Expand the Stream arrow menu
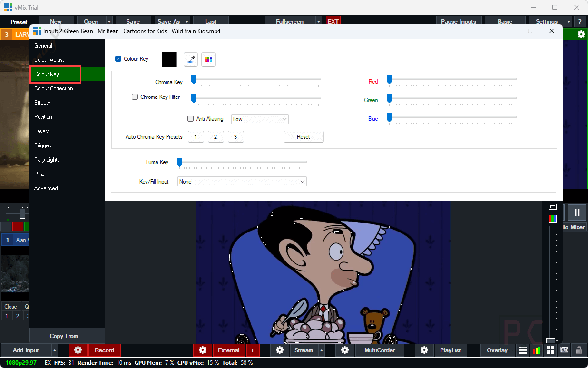The height and width of the screenshot is (368, 588). [x=321, y=350]
